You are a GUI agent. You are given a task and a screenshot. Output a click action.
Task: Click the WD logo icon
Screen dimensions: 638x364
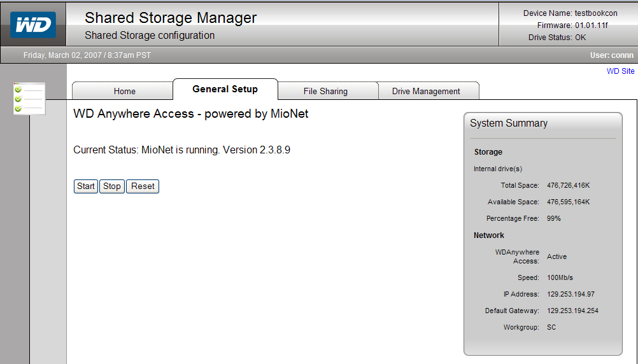pos(33,25)
